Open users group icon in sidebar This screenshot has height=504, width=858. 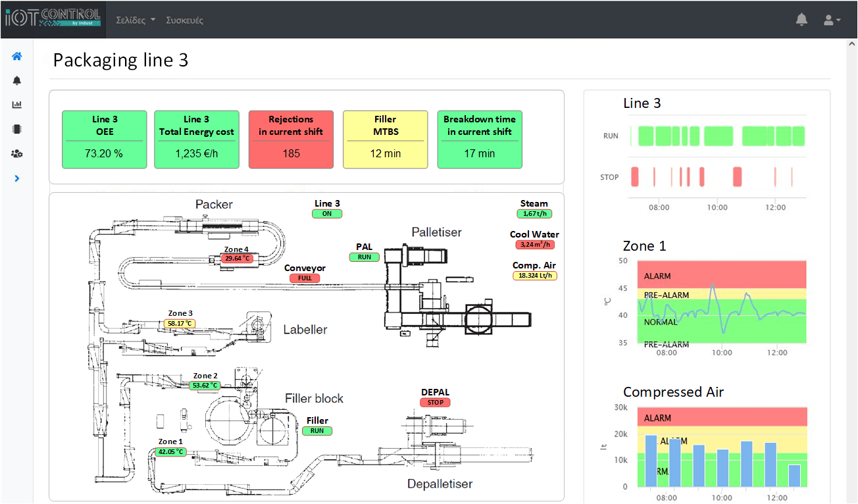coord(17,153)
